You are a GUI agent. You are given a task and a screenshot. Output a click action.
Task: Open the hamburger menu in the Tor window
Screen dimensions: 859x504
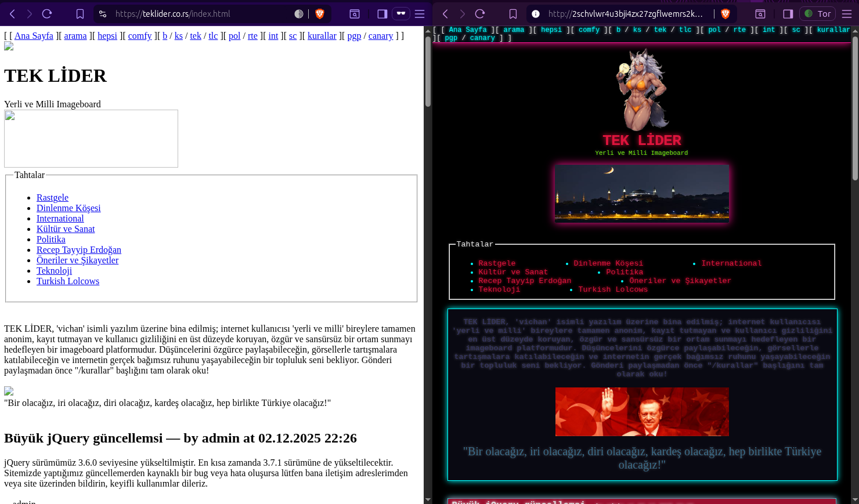(x=847, y=14)
